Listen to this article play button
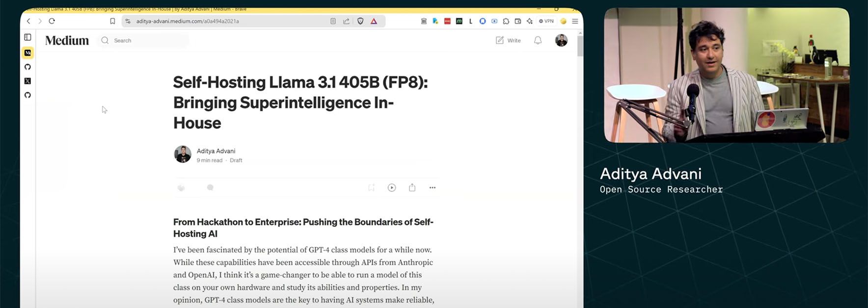 [392, 187]
